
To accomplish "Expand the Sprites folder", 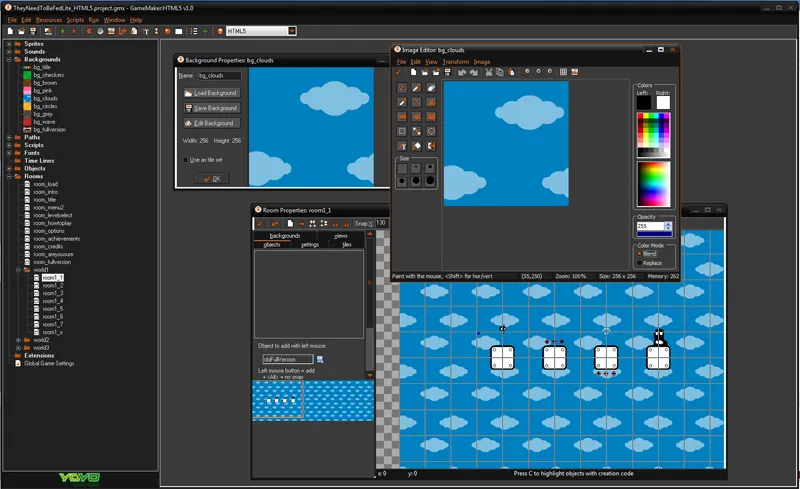I will [9, 44].
